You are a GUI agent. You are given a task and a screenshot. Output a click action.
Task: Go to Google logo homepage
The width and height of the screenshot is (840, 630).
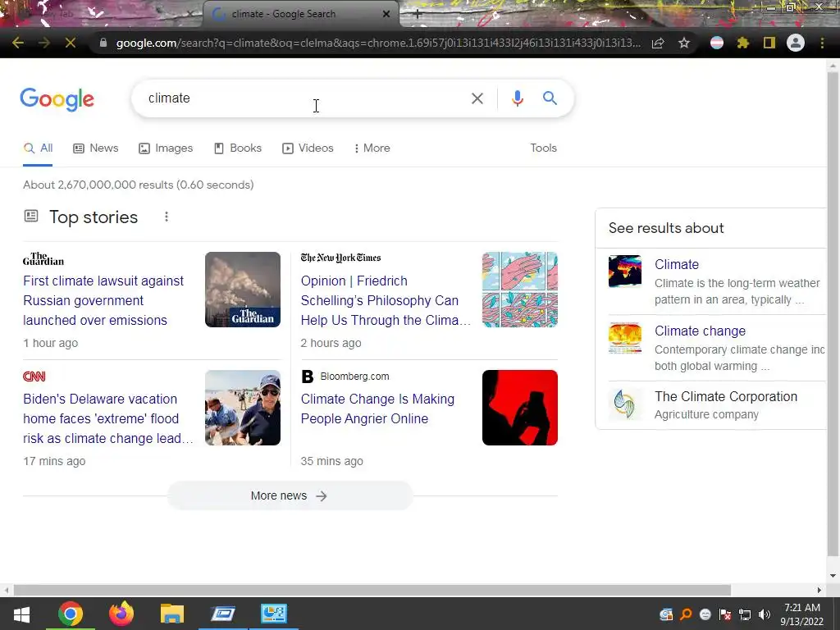[57, 99]
